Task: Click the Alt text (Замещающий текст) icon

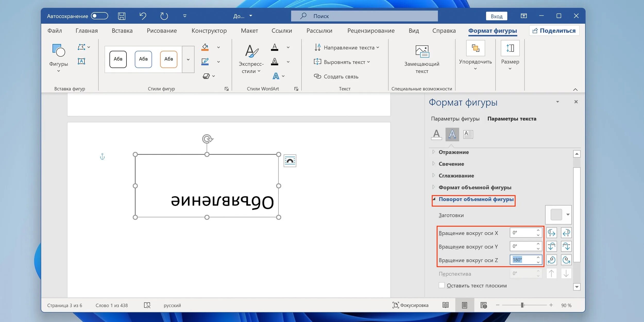Action: click(422, 52)
